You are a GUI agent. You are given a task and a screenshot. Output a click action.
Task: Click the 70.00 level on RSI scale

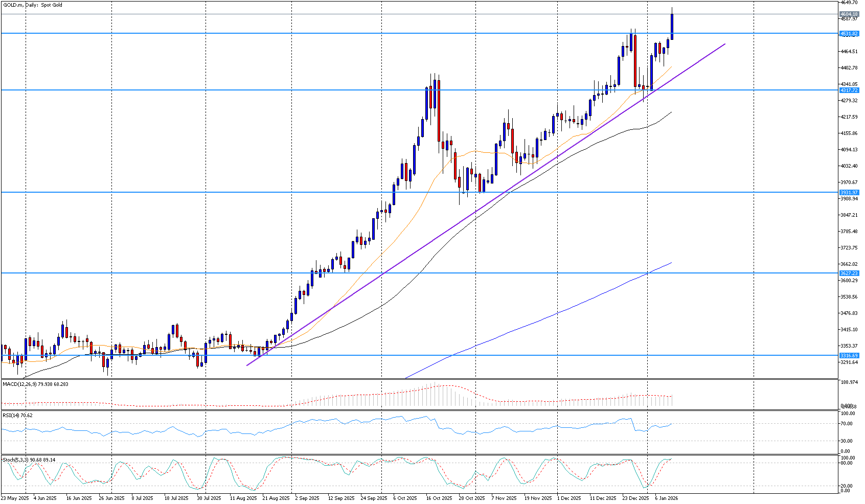coord(847,424)
